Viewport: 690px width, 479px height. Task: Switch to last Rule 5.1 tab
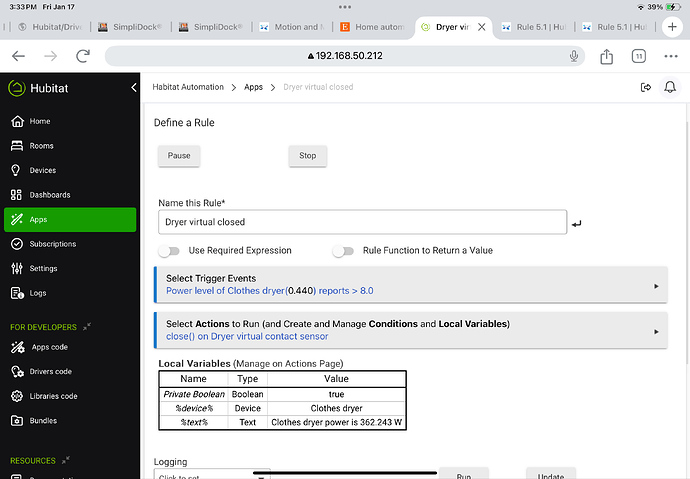(615, 27)
